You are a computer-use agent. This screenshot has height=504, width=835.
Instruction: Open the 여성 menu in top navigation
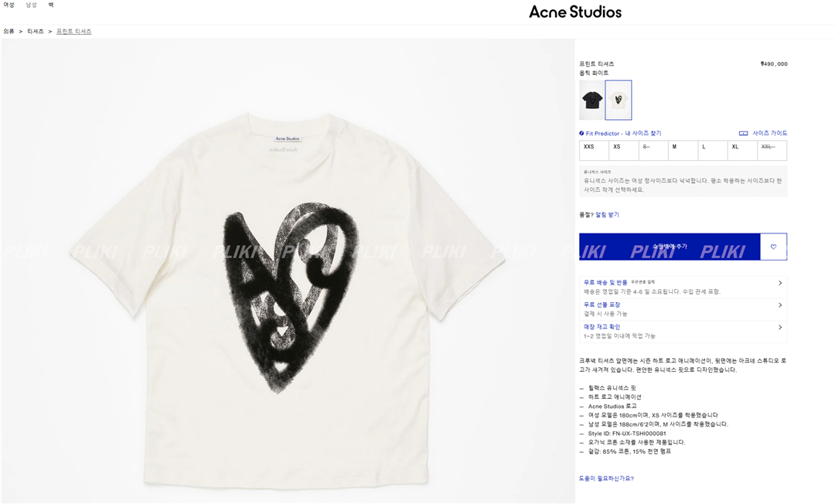click(x=9, y=5)
